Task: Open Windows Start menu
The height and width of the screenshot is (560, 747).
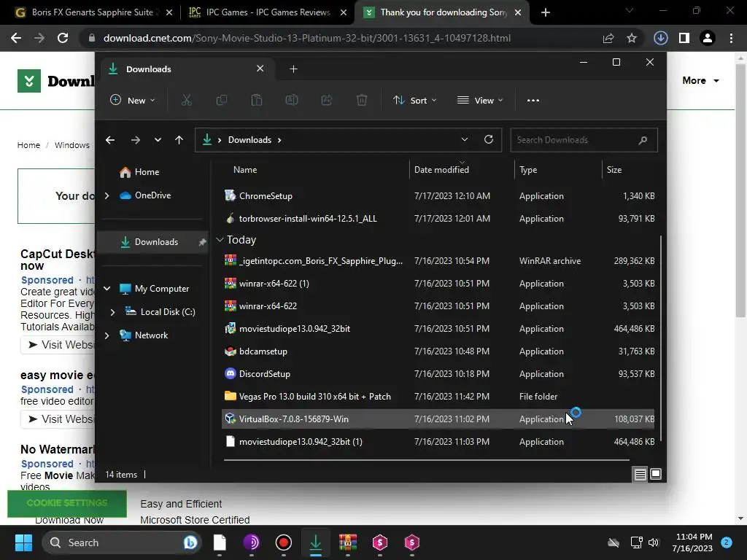Action: [x=23, y=542]
